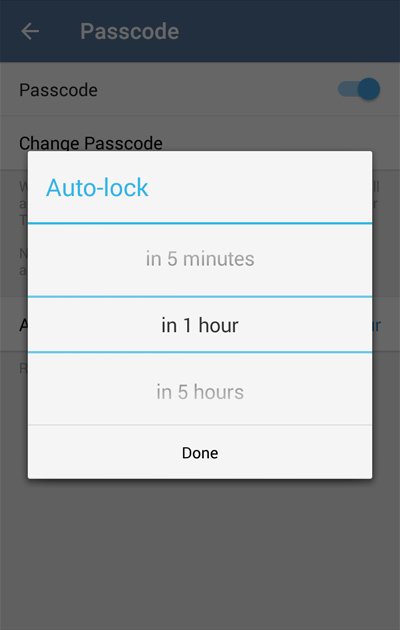Click the empty space right of the Auto-lock title
This screenshot has height=630, width=400.
[260, 188]
